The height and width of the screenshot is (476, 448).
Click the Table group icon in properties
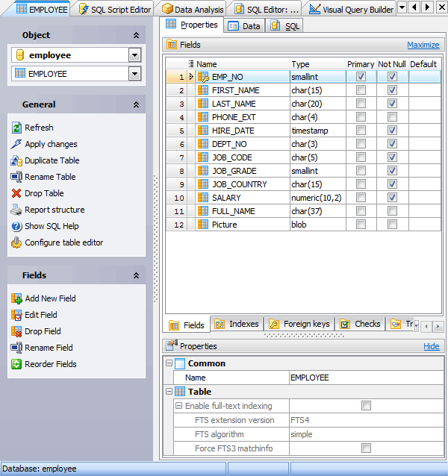[180, 392]
